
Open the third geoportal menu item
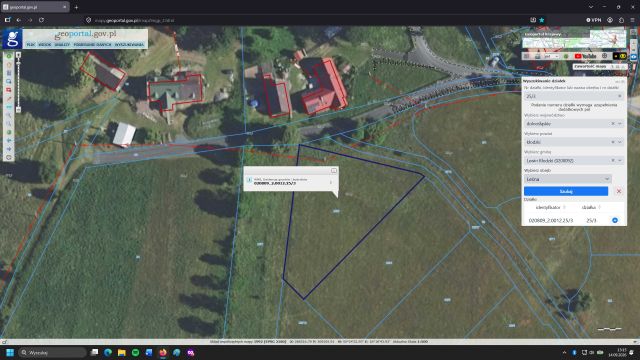pos(62,44)
